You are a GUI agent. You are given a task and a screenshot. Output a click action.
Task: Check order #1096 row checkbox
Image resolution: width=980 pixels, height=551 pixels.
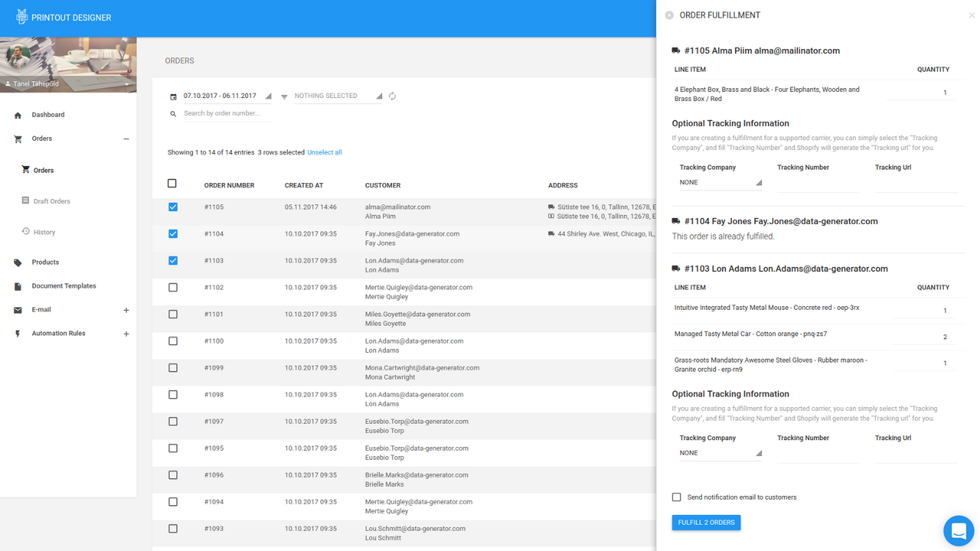click(x=172, y=474)
